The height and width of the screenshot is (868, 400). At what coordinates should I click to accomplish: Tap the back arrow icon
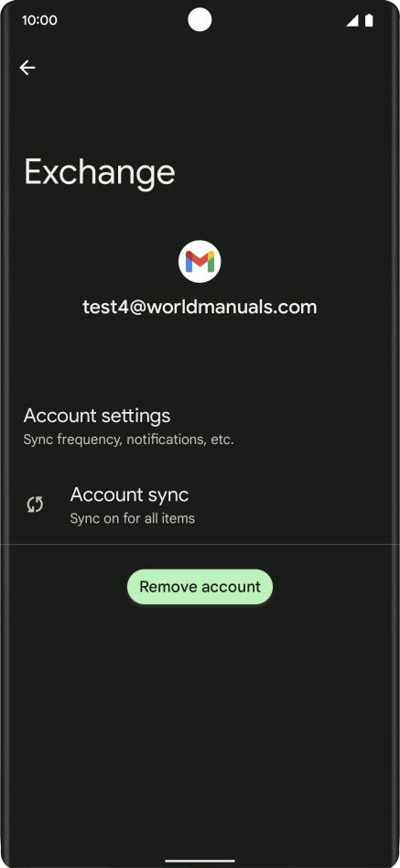pyautogui.click(x=27, y=68)
